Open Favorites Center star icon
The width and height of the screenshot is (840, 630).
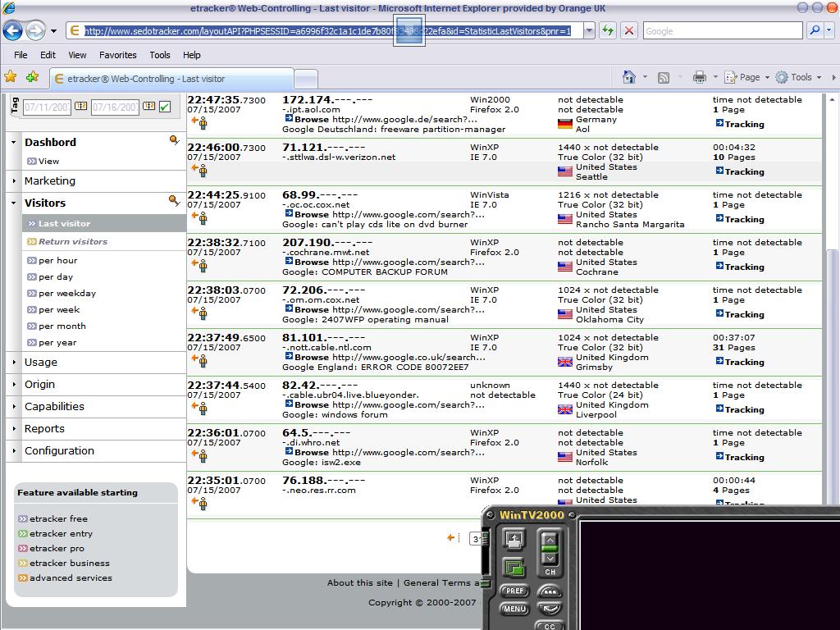pyautogui.click(x=10, y=77)
